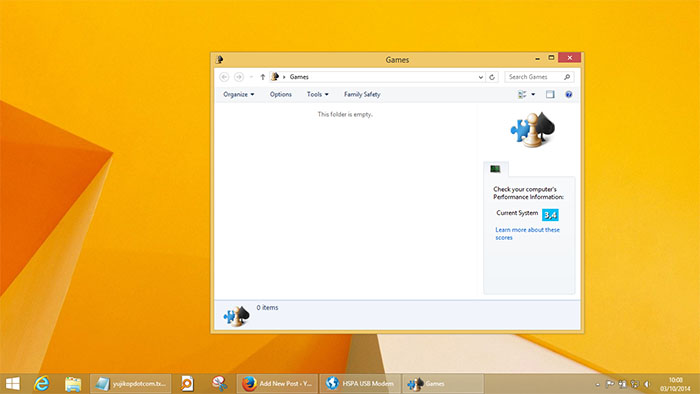Launch Internet Explorer from taskbar
The image size is (700, 394).
click(42, 384)
